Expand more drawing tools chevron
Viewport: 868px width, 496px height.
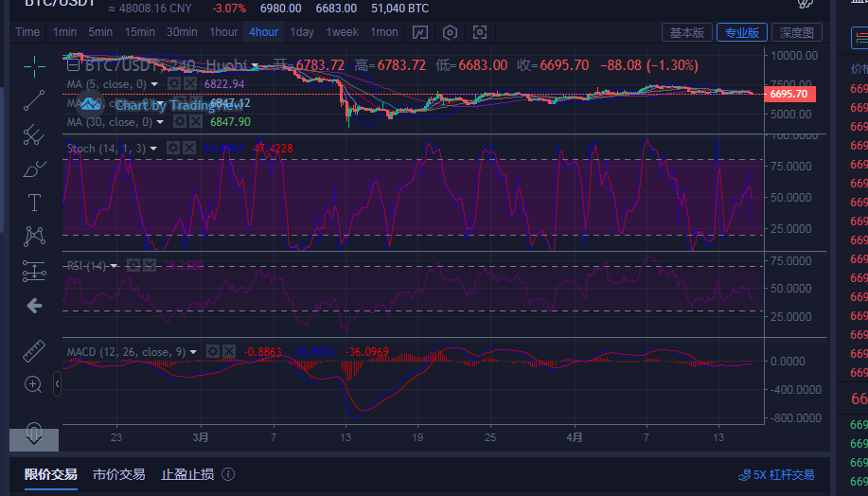(34, 439)
